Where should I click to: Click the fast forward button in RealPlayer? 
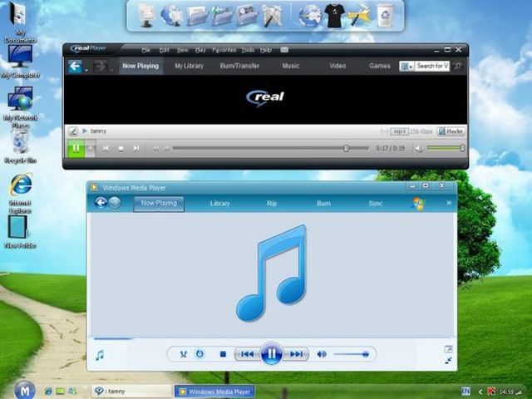tap(166, 149)
